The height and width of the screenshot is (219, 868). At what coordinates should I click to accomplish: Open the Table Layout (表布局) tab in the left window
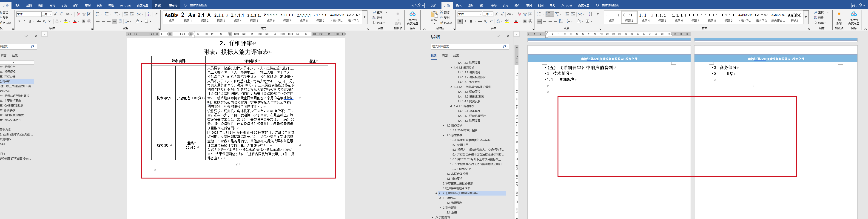pos(173,5)
